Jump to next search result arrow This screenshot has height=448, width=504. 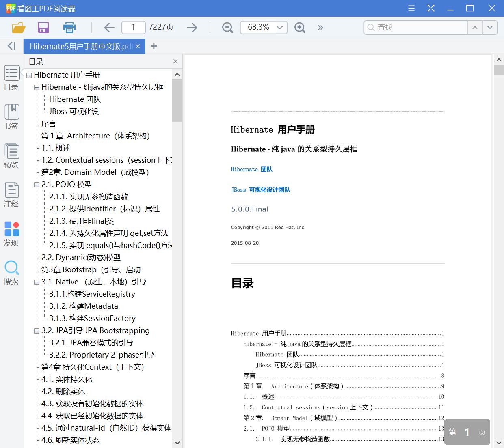490,28
